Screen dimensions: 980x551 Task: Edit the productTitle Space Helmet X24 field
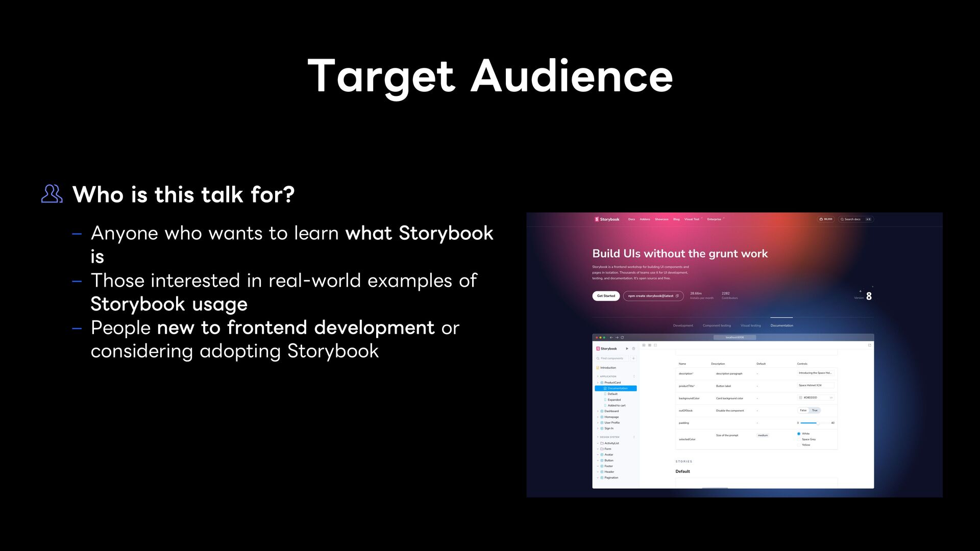(x=816, y=385)
